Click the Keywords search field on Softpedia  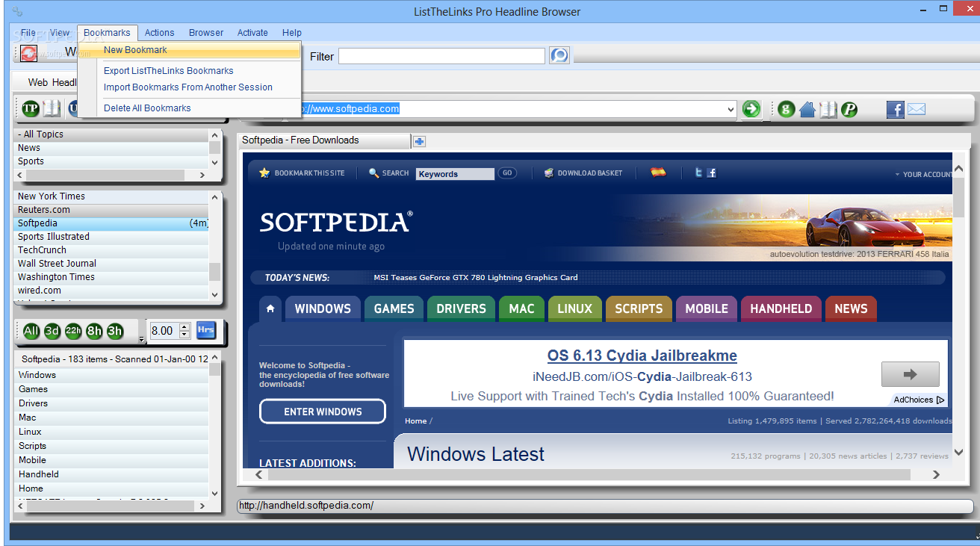pos(455,174)
